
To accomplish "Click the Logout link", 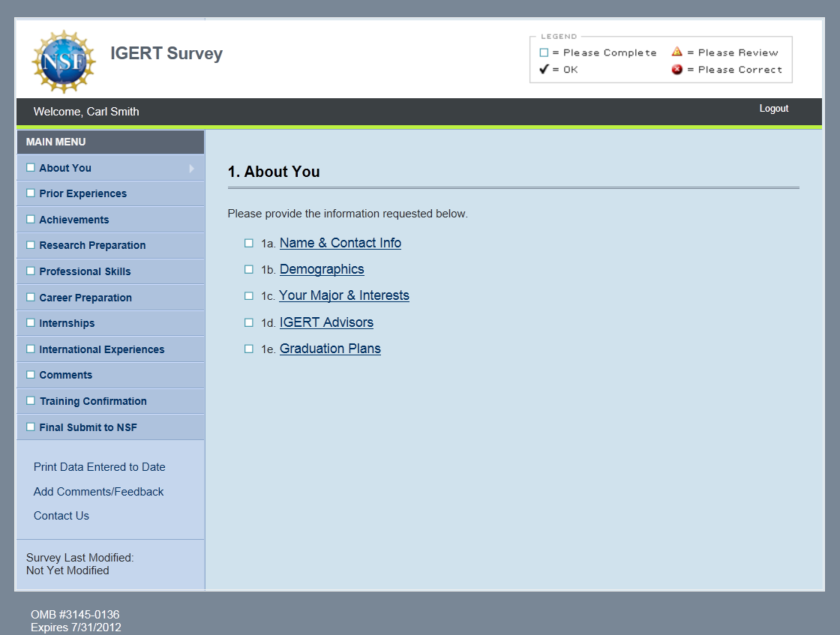I will coord(773,109).
